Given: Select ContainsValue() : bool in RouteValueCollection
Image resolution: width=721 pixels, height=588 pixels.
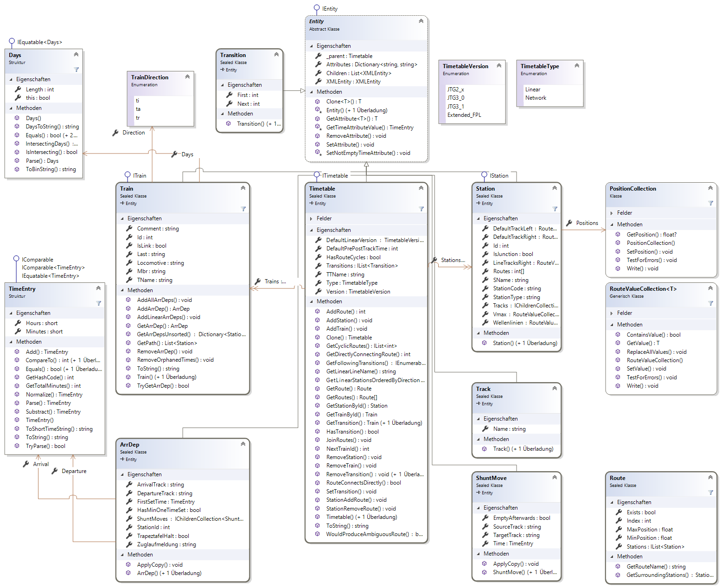Looking at the screenshot, I should (654, 335).
